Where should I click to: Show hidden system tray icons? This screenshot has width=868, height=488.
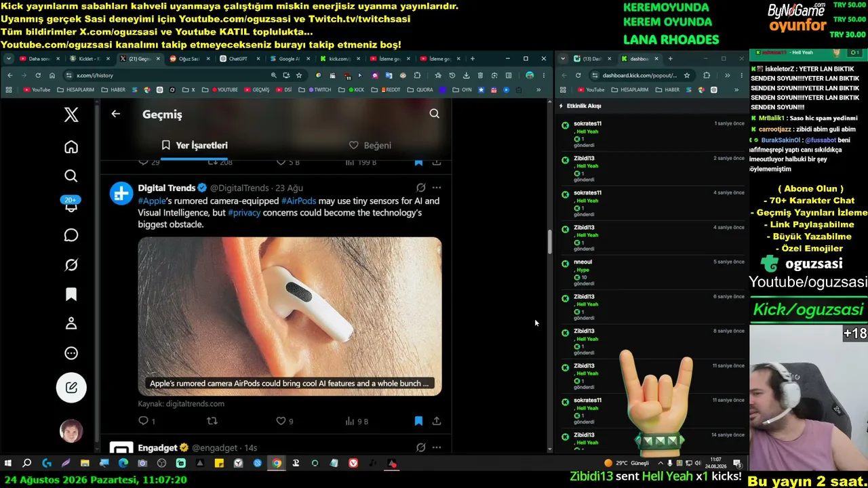pyautogui.click(x=660, y=464)
